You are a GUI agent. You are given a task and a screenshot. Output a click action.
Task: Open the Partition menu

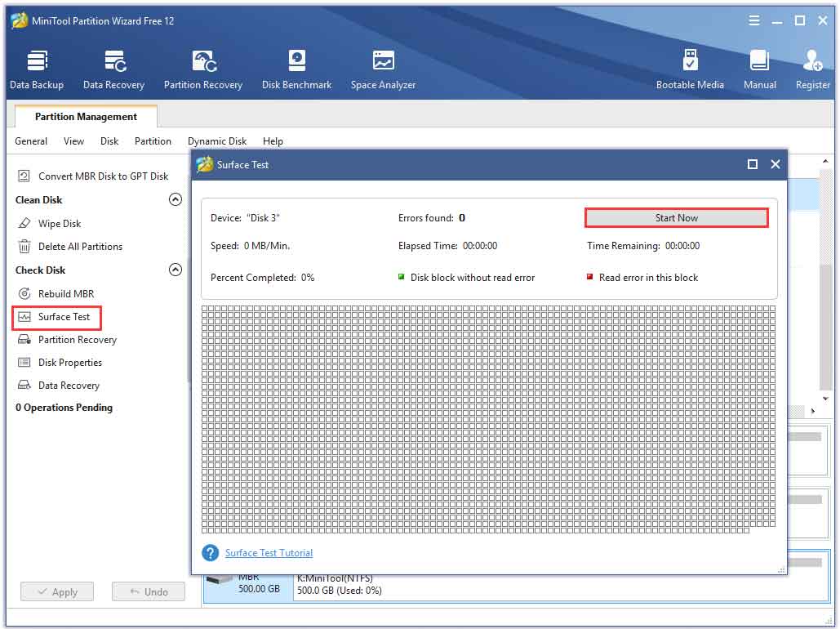point(153,141)
